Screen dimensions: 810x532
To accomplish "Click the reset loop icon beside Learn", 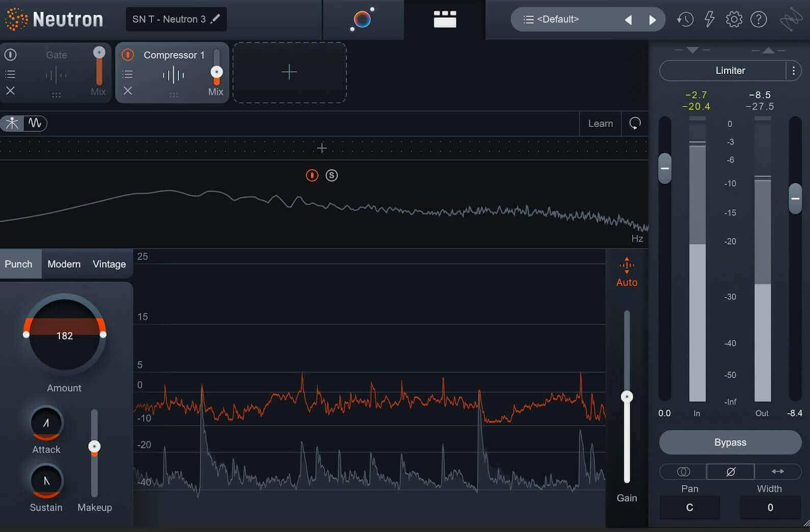I will point(635,123).
